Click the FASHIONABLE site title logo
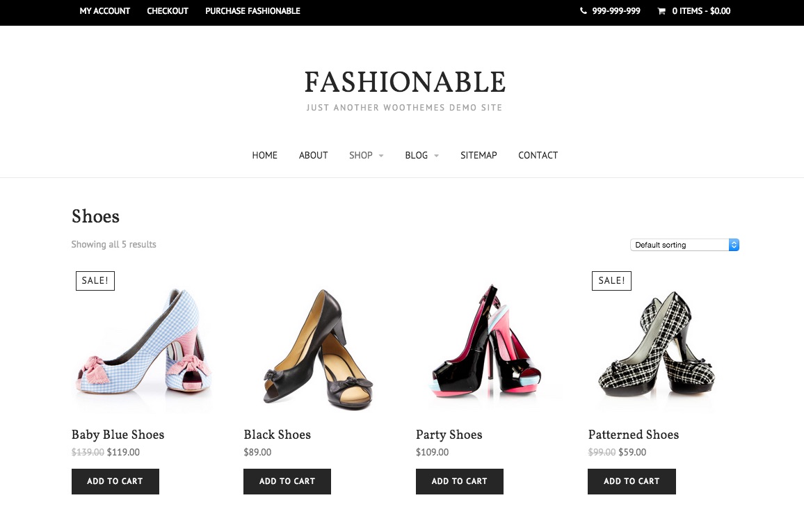Image resolution: width=804 pixels, height=532 pixels. click(405, 82)
